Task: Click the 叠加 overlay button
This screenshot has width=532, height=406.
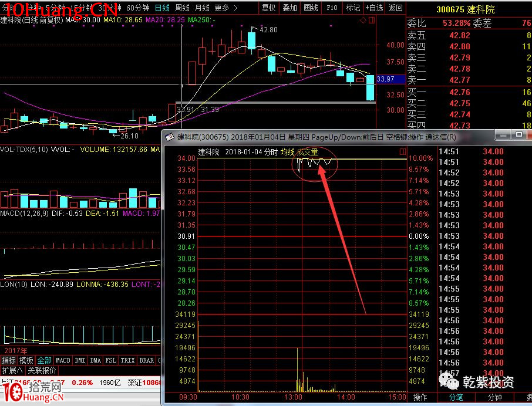Action: (x=289, y=8)
